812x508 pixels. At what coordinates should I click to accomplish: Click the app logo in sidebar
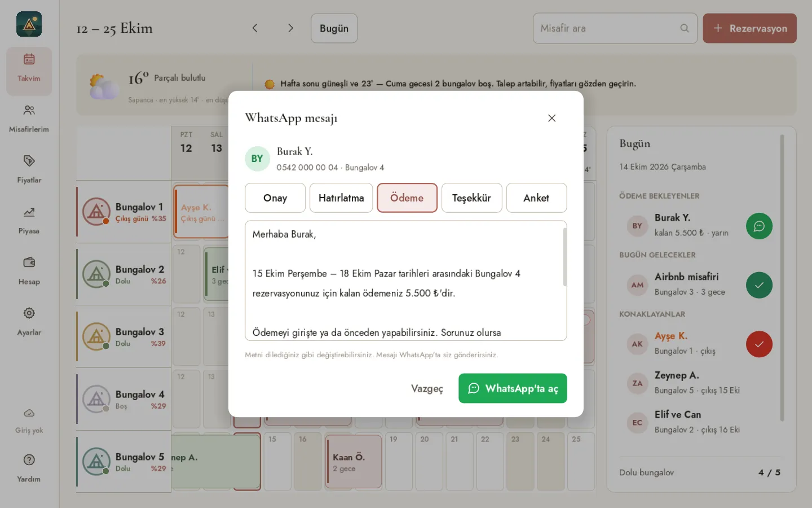[29, 24]
